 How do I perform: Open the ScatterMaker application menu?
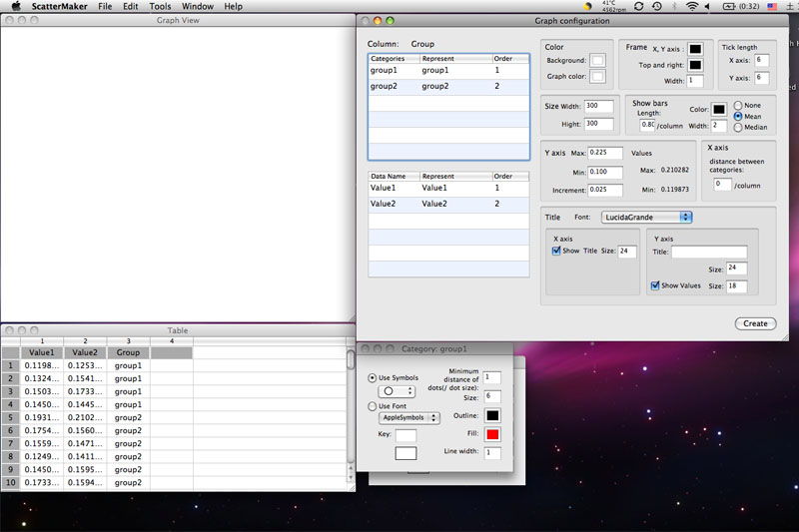59,6
